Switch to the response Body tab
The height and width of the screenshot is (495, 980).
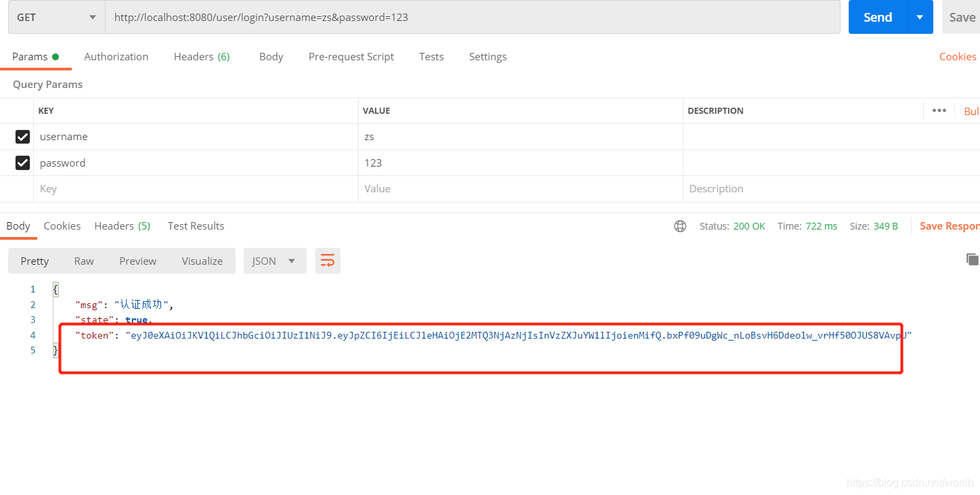click(x=18, y=225)
